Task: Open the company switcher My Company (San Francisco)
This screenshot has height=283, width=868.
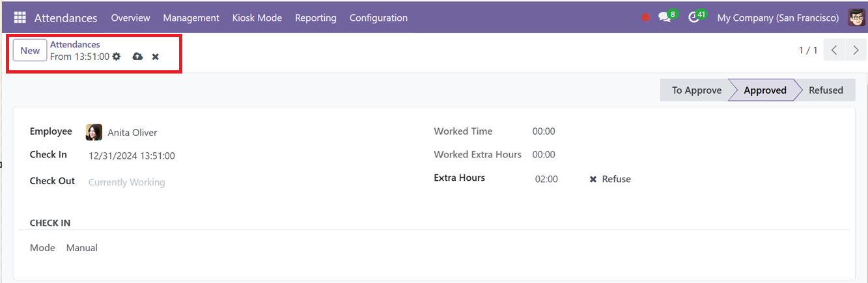Action: coord(778,18)
